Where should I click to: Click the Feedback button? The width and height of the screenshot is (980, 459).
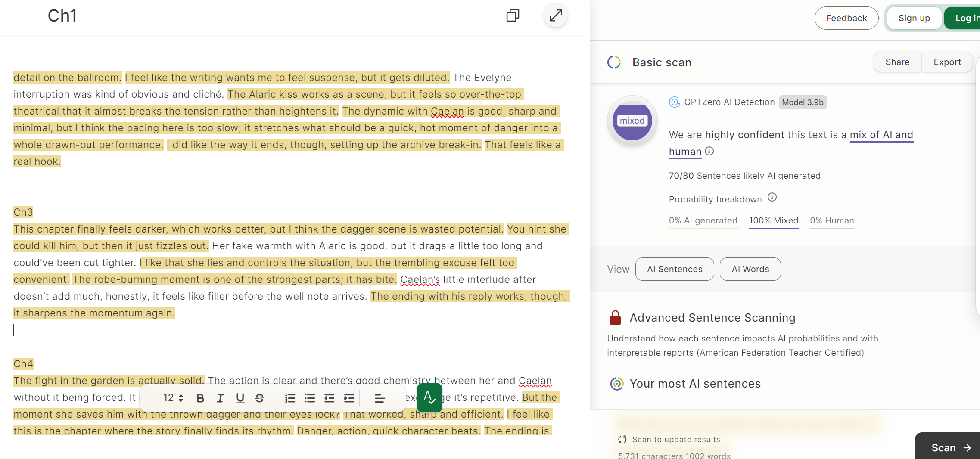coord(846,18)
